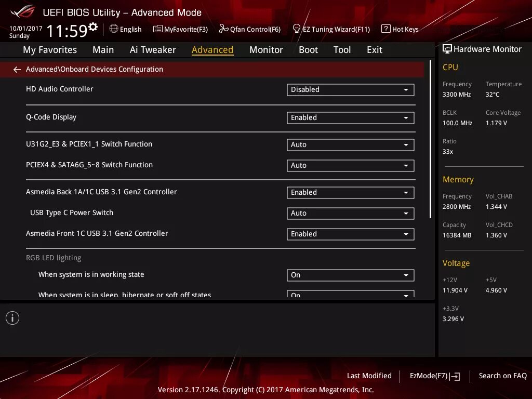The width and height of the screenshot is (532, 399).
Task: Switch to Ai Tweaker tab
Action: [x=153, y=50]
